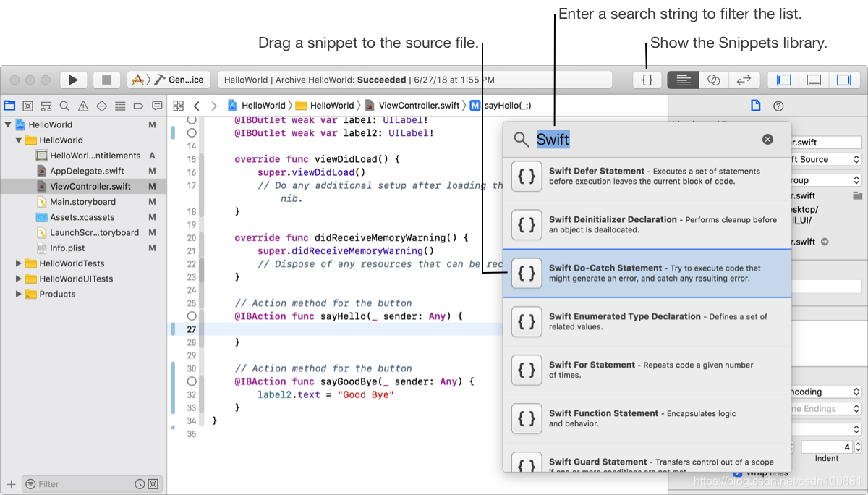
Task: Switch to the Version editor
Action: click(x=743, y=80)
